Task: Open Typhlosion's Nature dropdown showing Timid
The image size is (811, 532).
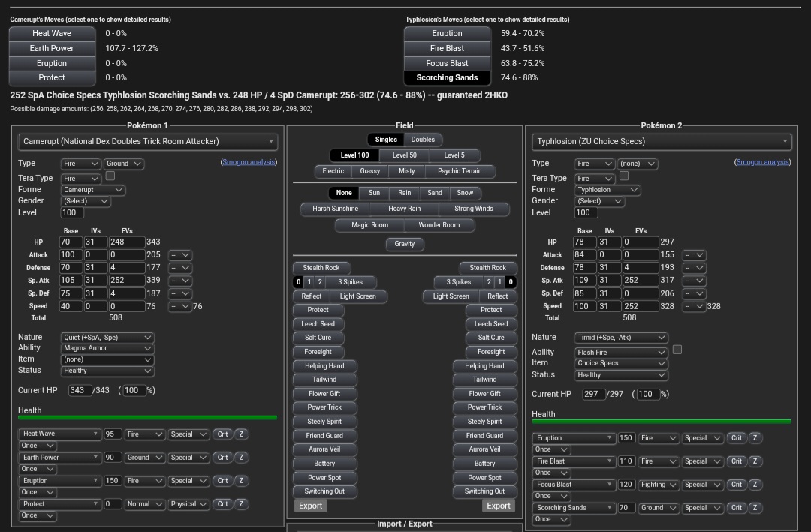Action: pos(621,338)
